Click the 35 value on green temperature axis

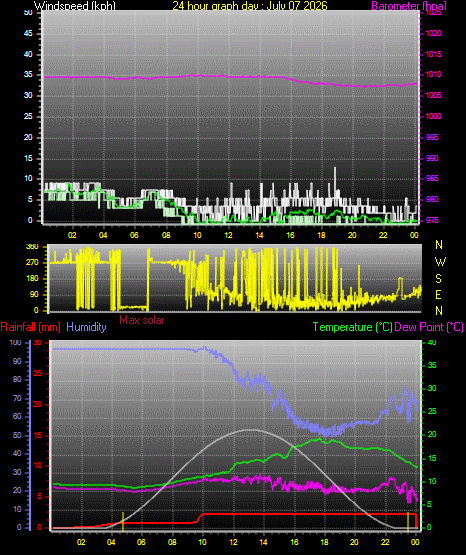pyautogui.click(x=432, y=365)
